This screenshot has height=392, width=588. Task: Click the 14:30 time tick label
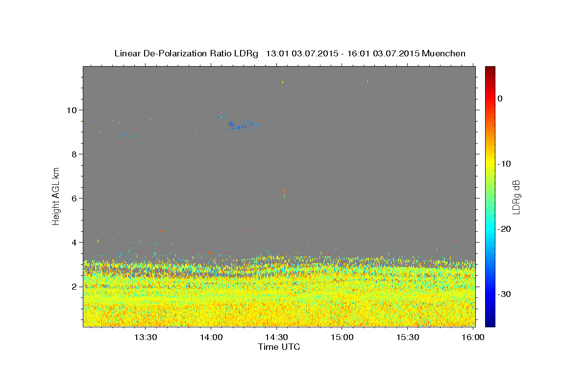276,337
